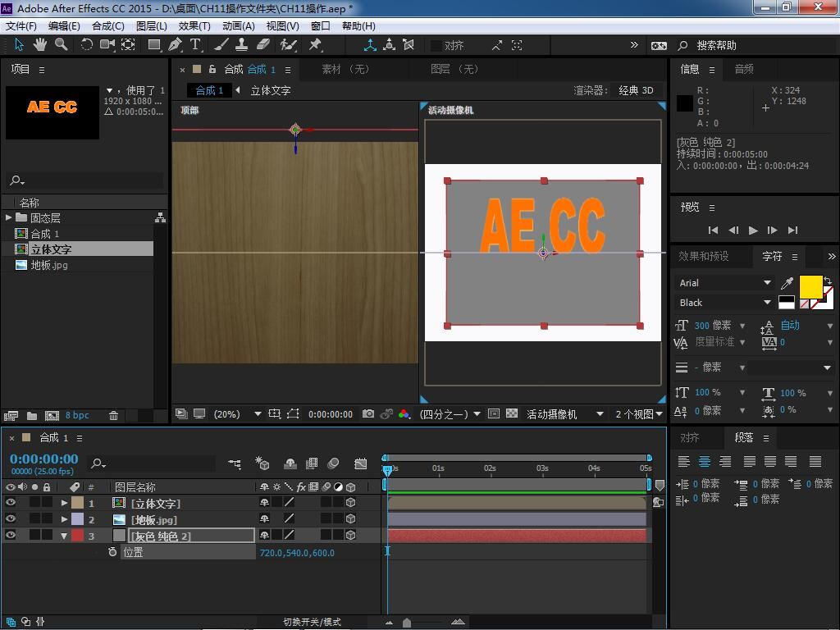Viewport: 840px width, 630px height.
Task: Hide the 立体文字 layer using eye icon
Action: [11, 503]
